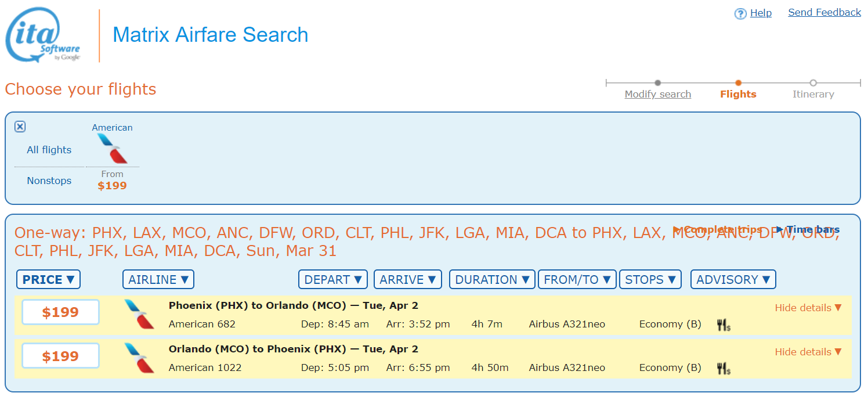Viewport: 868px width, 400px height.
Task: Select the Nonstops row in the matrix
Action: [49, 181]
